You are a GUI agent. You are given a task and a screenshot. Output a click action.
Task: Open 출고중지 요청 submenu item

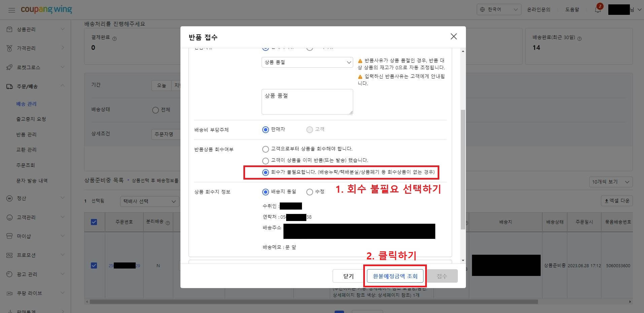pyautogui.click(x=31, y=119)
